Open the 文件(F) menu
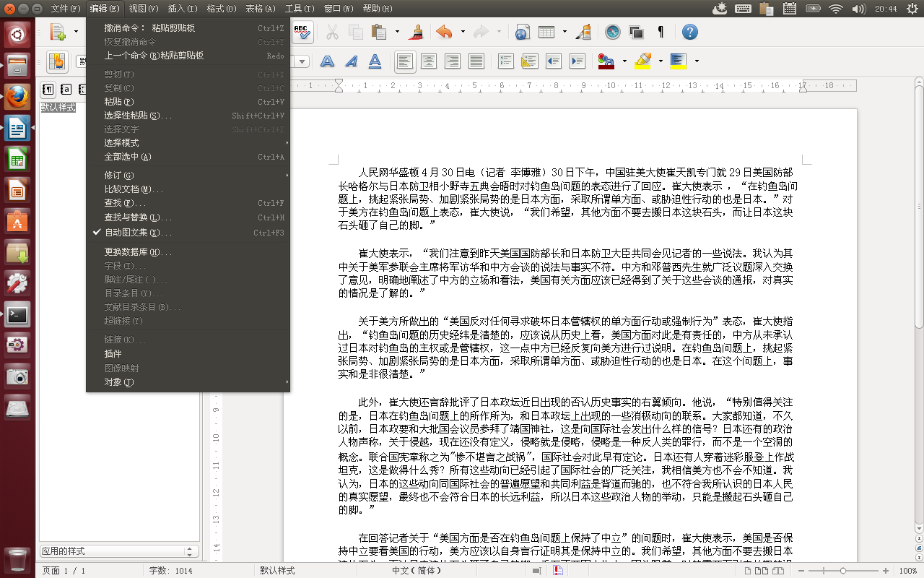This screenshot has width=924, height=578. coord(66,9)
